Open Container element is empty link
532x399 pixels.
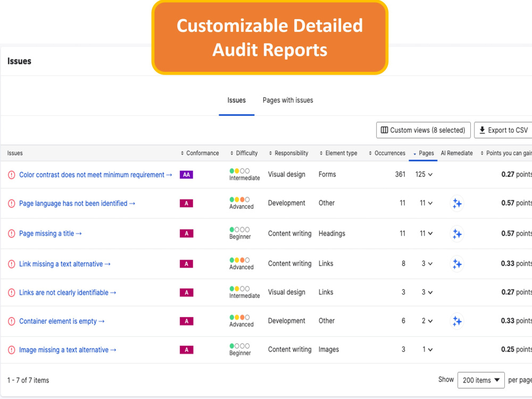point(61,321)
